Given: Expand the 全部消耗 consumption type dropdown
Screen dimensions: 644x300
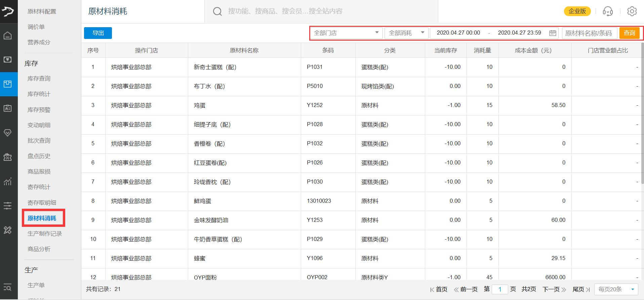Looking at the screenshot, I should pos(406,33).
